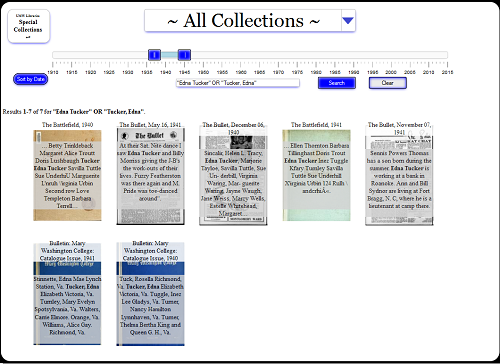
Task: Open The Battlefield, 1940 result thumbnail
Action: (x=67, y=175)
